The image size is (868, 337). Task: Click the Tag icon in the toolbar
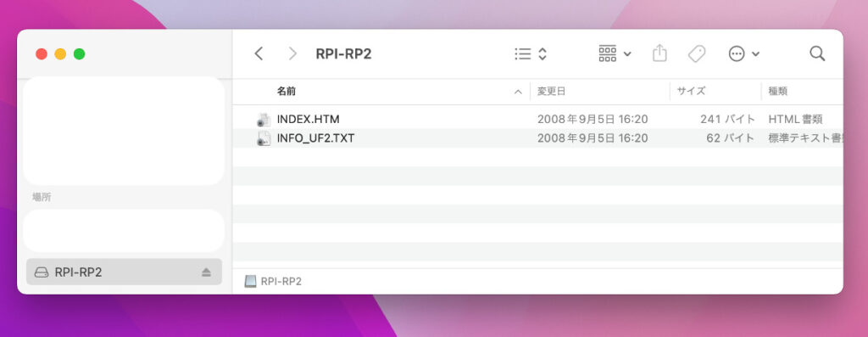pos(697,53)
